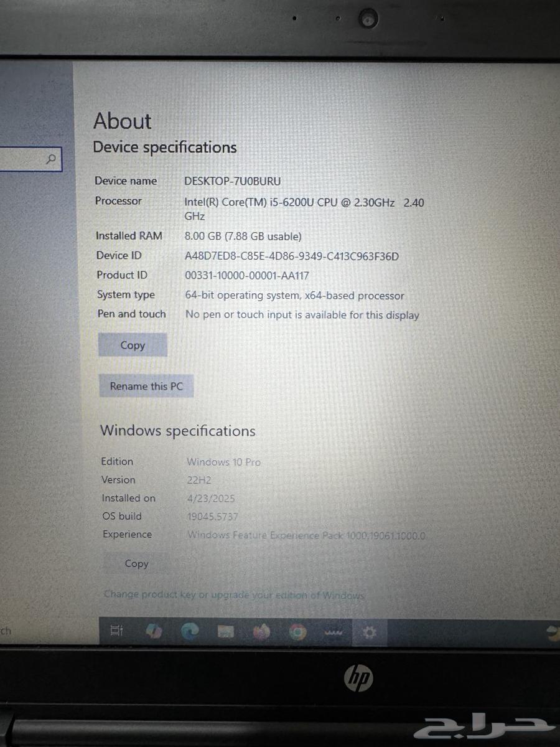Open the flame-colored app pinned to the taskbar
560x747 pixels.
[x=261, y=631]
